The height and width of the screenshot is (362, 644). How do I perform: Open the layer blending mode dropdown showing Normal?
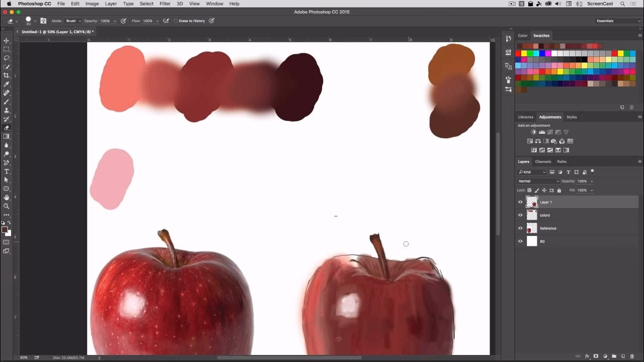(537, 181)
